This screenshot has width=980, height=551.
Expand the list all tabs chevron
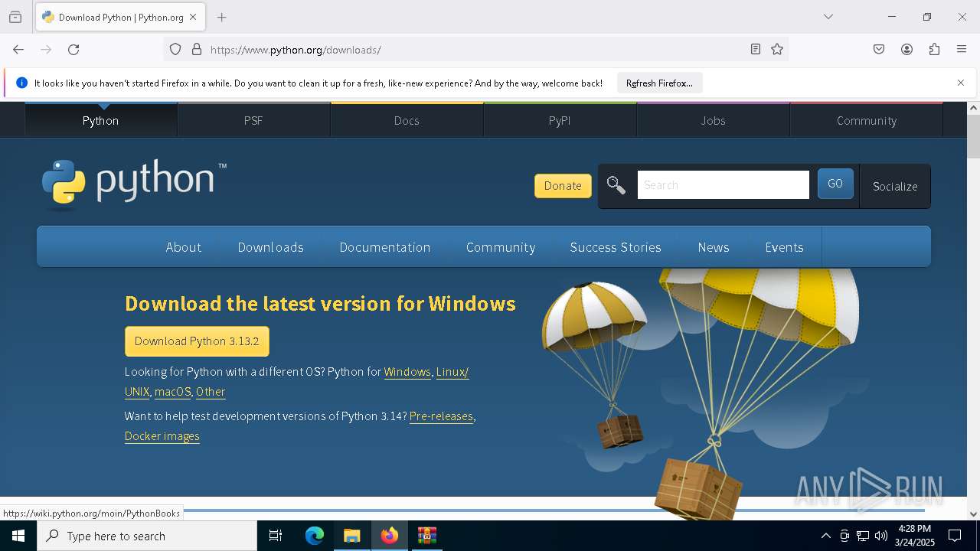828,17
